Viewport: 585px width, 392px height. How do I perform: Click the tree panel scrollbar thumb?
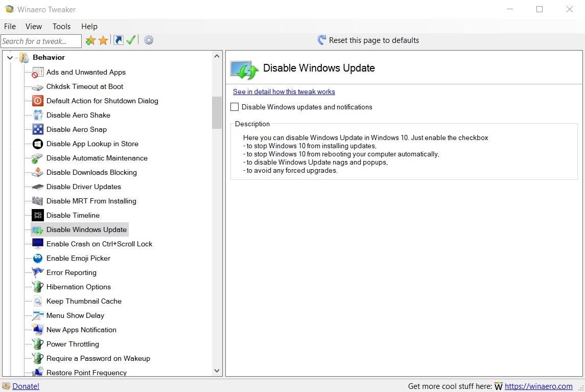point(217,113)
